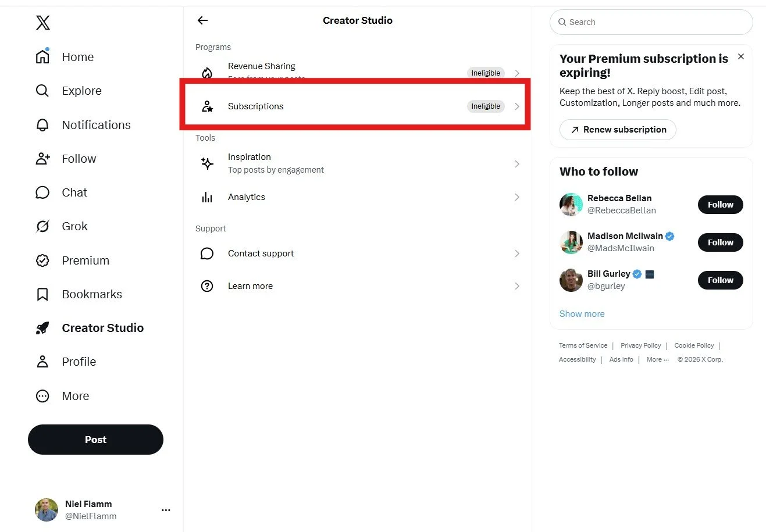The image size is (766, 532).
Task: Open Terms of Service link
Action: coord(583,345)
